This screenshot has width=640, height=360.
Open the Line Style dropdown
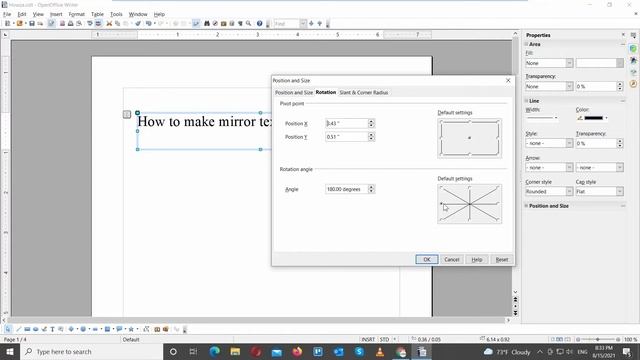click(549, 143)
